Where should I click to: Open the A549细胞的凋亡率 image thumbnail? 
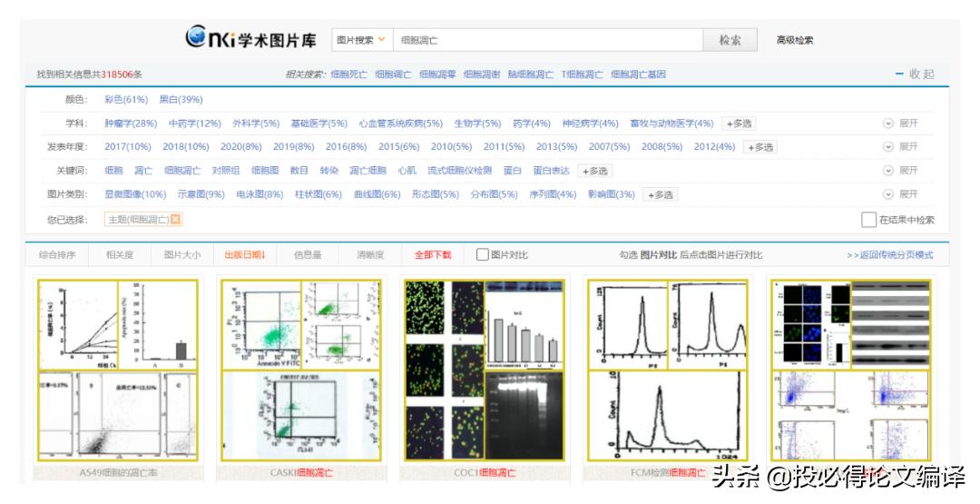pos(118,371)
